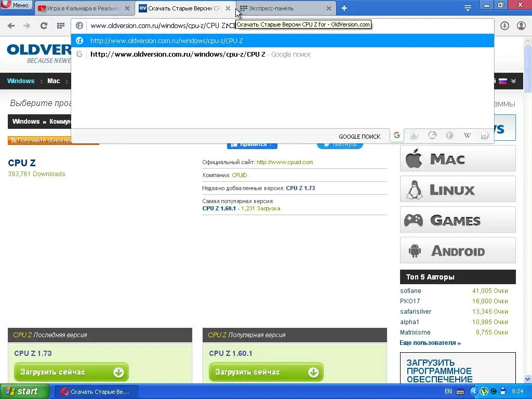Viewport: 532px width, 399px height.
Task: Click the Russian flag language icon
Action: [x=503, y=81]
